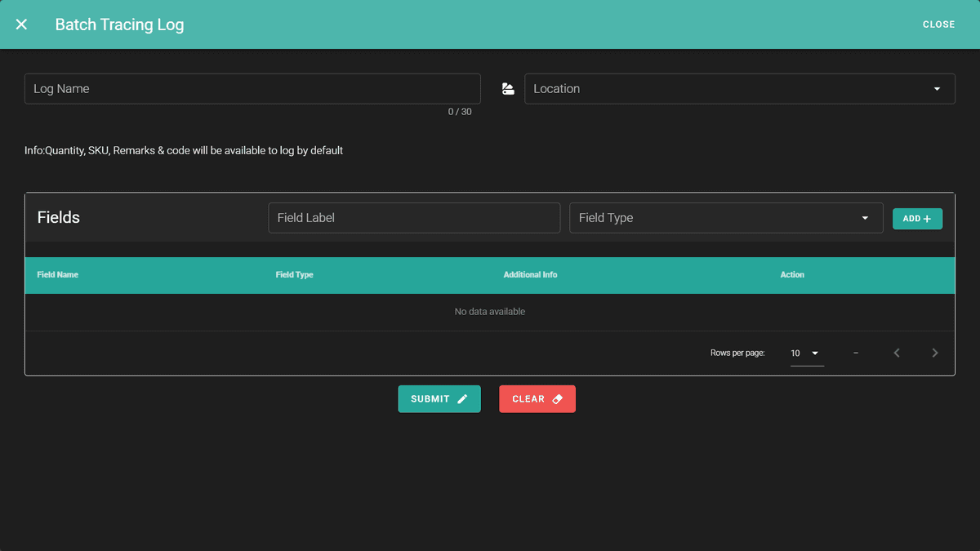Viewport: 980px width, 551px height.
Task: Go to next page using right chevron
Action: point(935,353)
